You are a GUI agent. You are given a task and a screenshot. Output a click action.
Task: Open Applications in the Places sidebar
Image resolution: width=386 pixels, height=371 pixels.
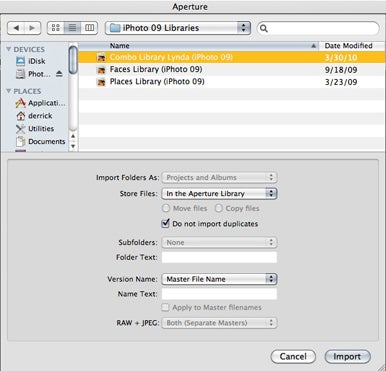click(40, 103)
